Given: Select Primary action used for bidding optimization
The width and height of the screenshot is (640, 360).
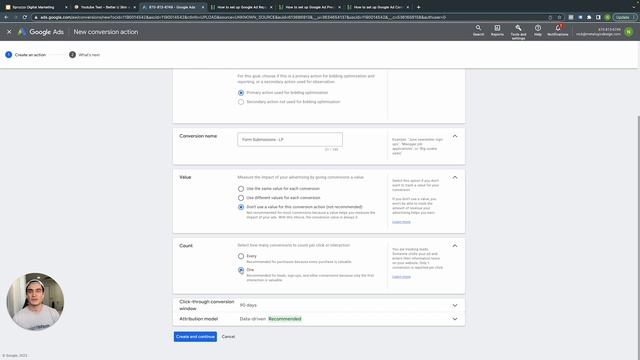Looking at the screenshot, I should point(241,93).
